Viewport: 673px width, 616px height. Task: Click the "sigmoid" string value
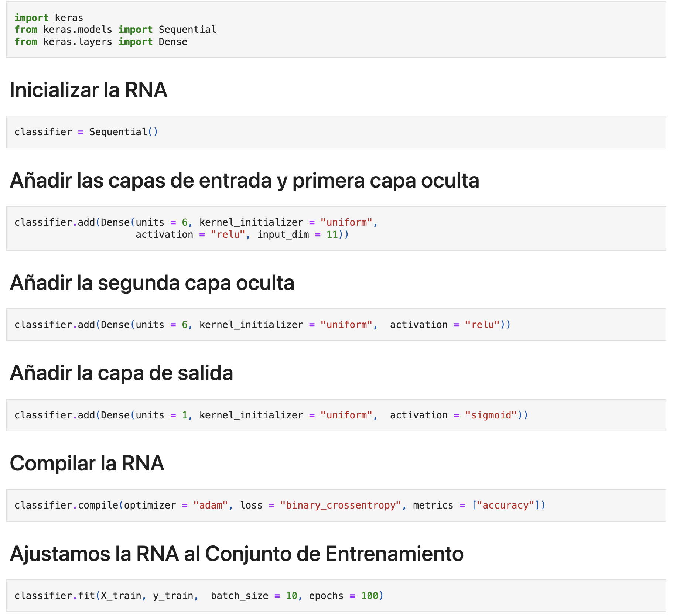(491, 415)
